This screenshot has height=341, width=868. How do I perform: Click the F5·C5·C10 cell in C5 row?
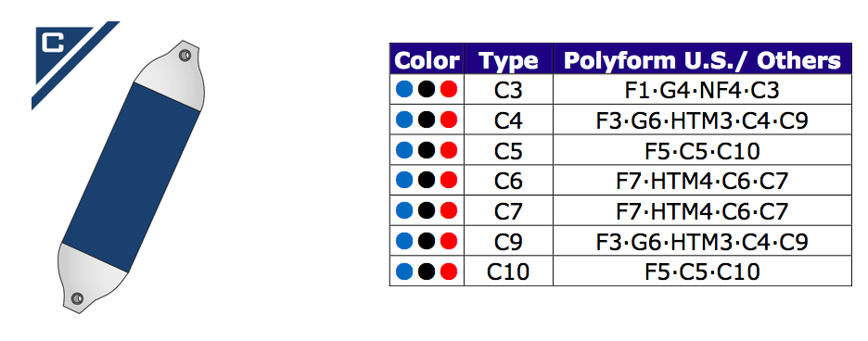click(702, 150)
